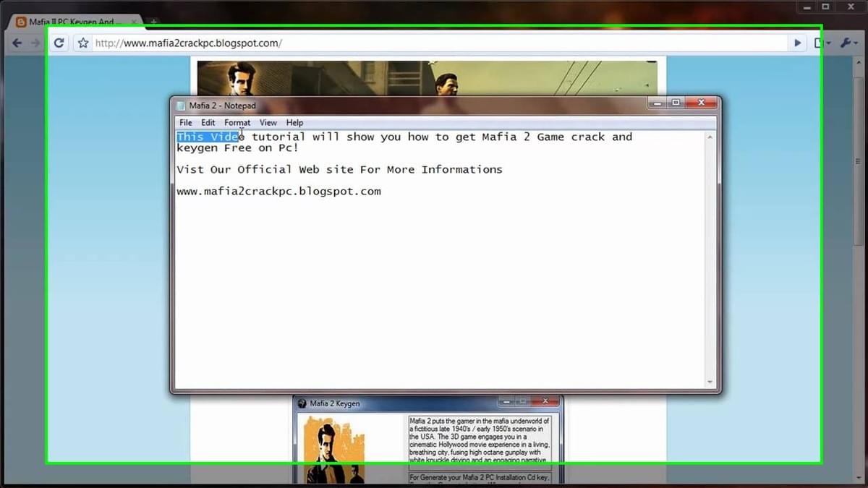Bookmark this page with the star
The height and width of the screenshot is (488, 868).
coord(83,43)
